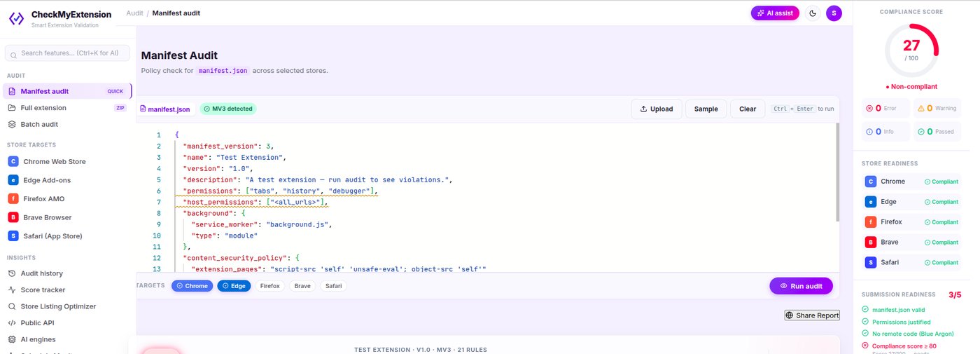
Task: Focus the Search features input field
Action: (x=68, y=53)
